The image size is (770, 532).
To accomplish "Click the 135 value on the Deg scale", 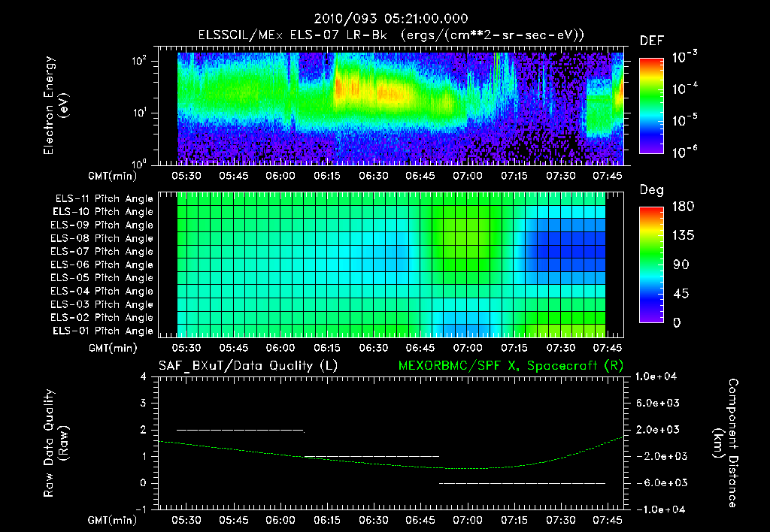I will point(683,236).
